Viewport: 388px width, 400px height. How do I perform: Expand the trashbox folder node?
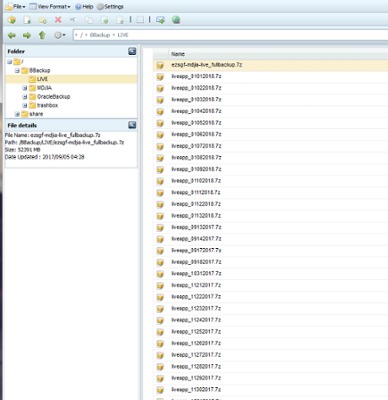tap(25, 105)
